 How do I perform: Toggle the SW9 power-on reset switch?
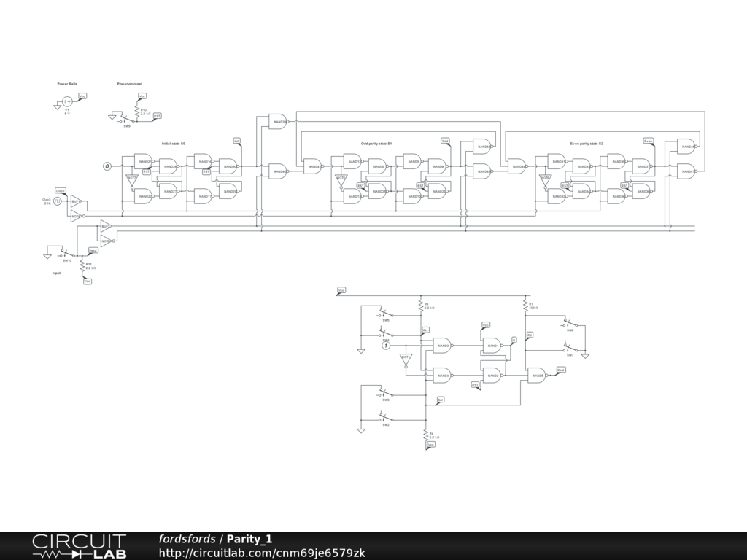127,120
